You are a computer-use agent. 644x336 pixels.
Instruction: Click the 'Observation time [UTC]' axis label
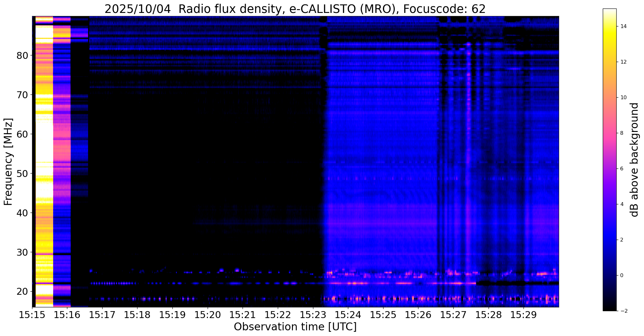coord(295,327)
